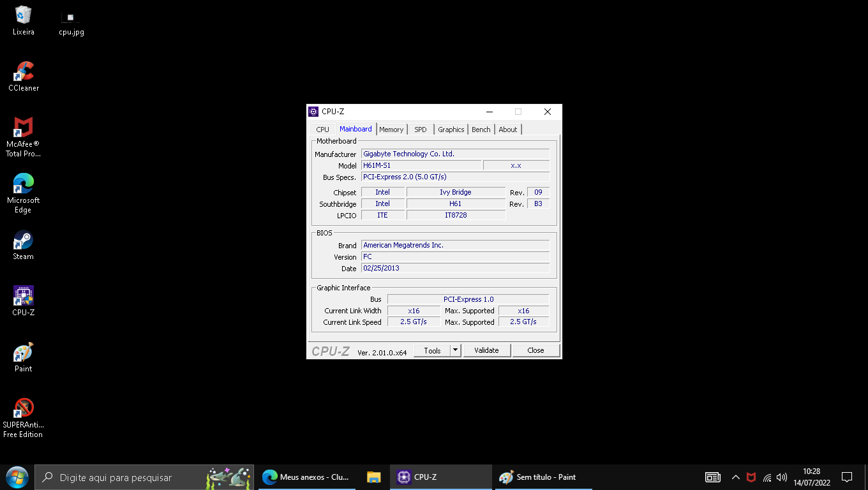Click Bus Specs value PCI-Express 2.0 (5.0 GT/s)

click(455, 177)
